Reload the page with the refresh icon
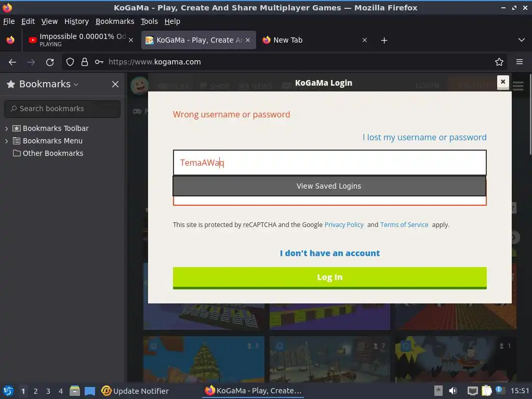Image resolution: width=532 pixels, height=399 pixels. click(50, 62)
